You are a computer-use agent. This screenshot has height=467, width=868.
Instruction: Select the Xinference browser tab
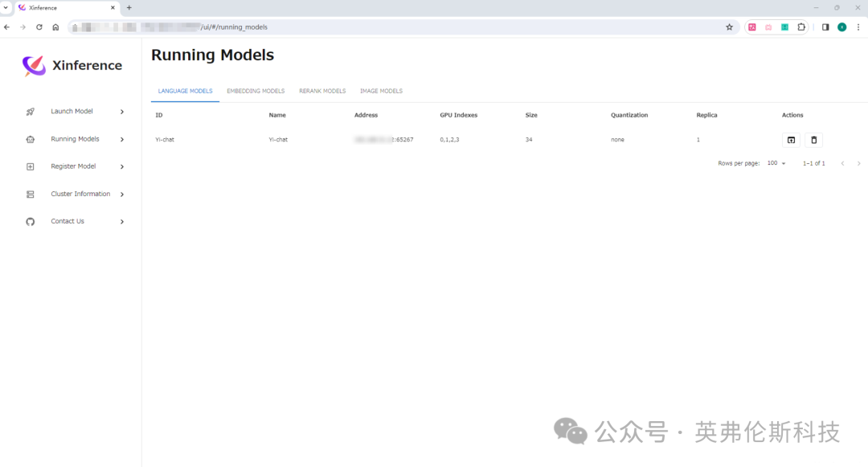pos(65,8)
